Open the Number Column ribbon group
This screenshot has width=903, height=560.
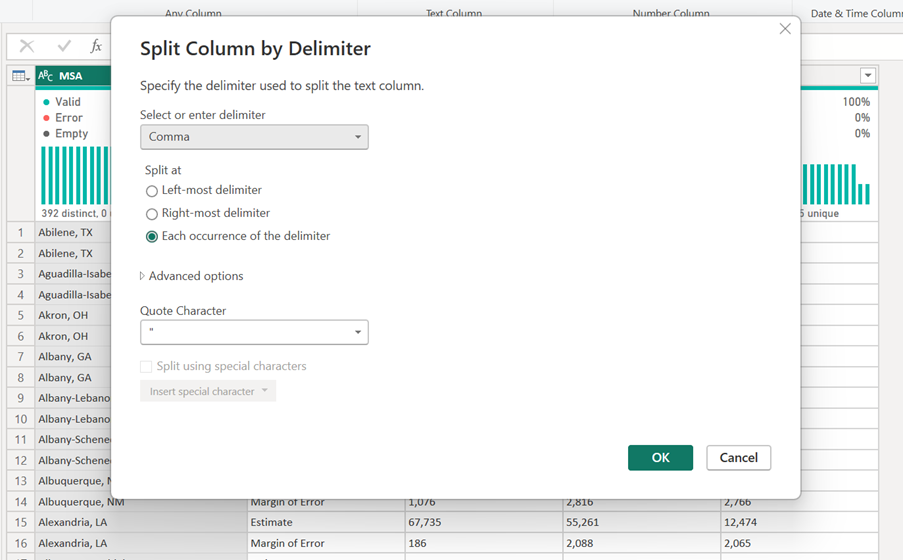click(671, 13)
